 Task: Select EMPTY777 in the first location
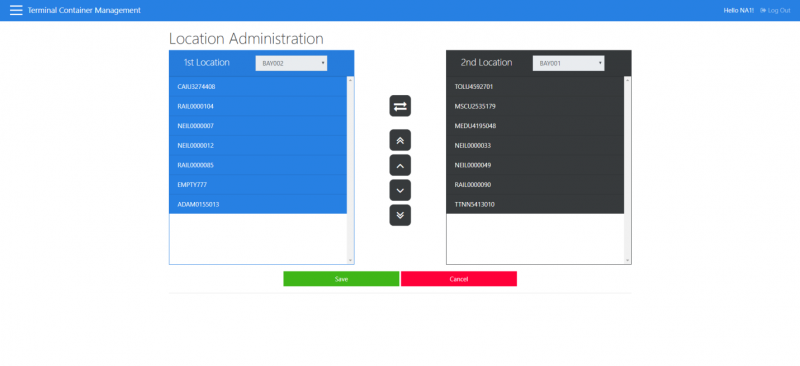258,184
